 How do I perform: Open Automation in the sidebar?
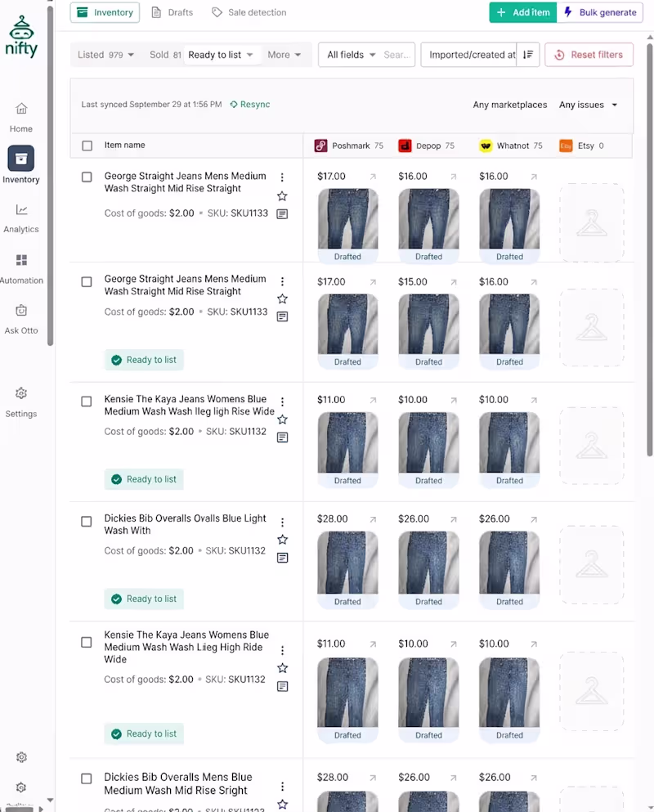pos(21,269)
